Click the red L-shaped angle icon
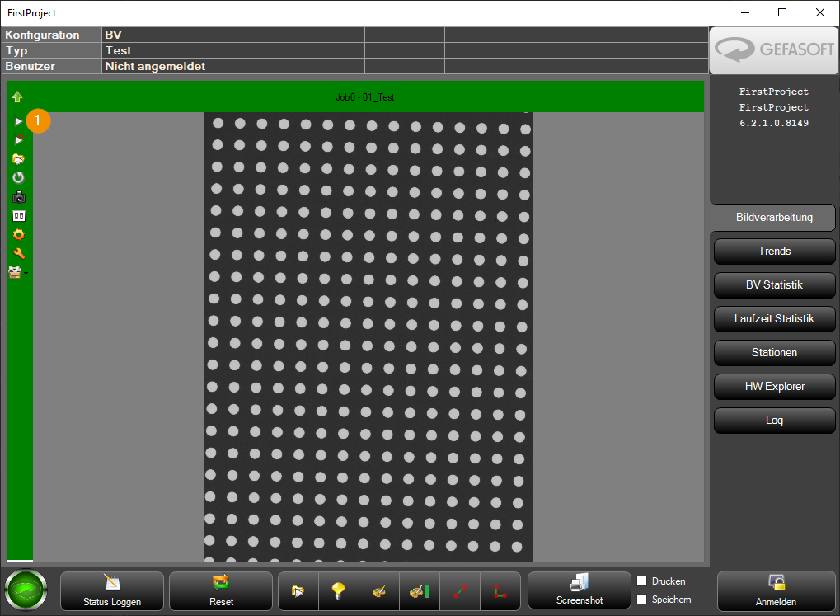The height and width of the screenshot is (616, 840). click(500, 590)
